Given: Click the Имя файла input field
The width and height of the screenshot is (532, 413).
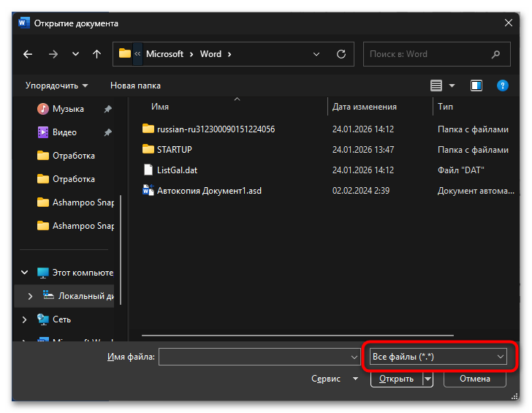Looking at the screenshot, I should click(x=253, y=357).
